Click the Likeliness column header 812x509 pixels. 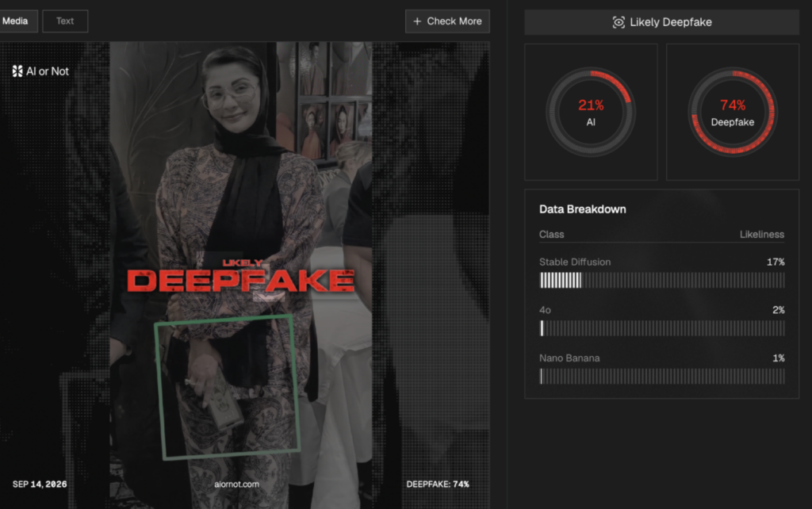pos(762,234)
